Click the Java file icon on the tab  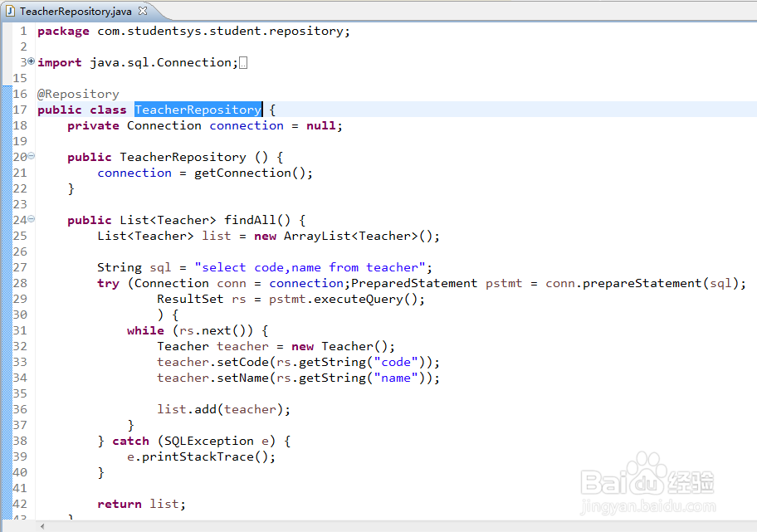click(11, 11)
